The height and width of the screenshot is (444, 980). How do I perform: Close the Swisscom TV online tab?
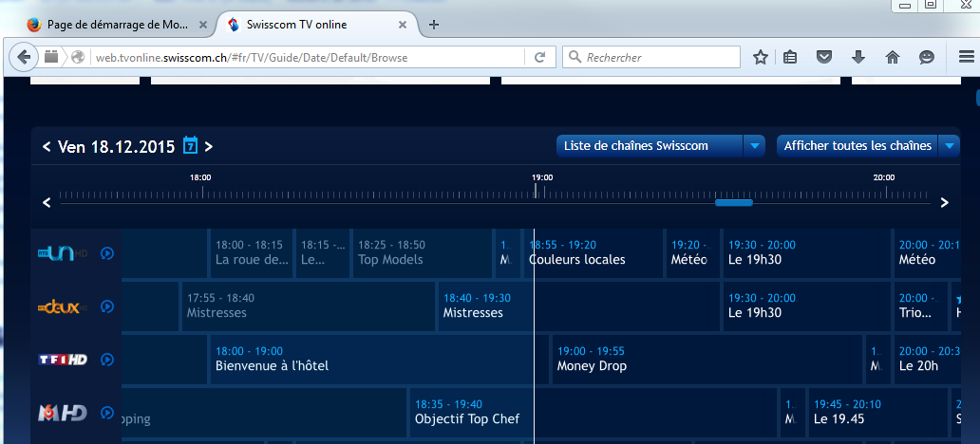tap(403, 25)
